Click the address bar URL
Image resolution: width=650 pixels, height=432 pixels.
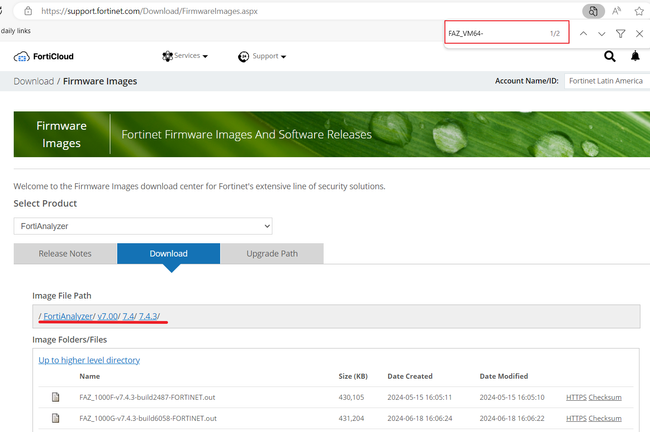[x=149, y=11]
